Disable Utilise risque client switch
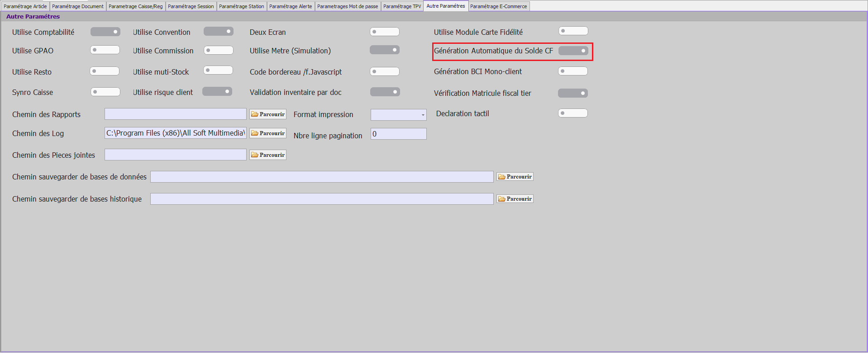Viewport: 868px width, 353px height. 217,91
